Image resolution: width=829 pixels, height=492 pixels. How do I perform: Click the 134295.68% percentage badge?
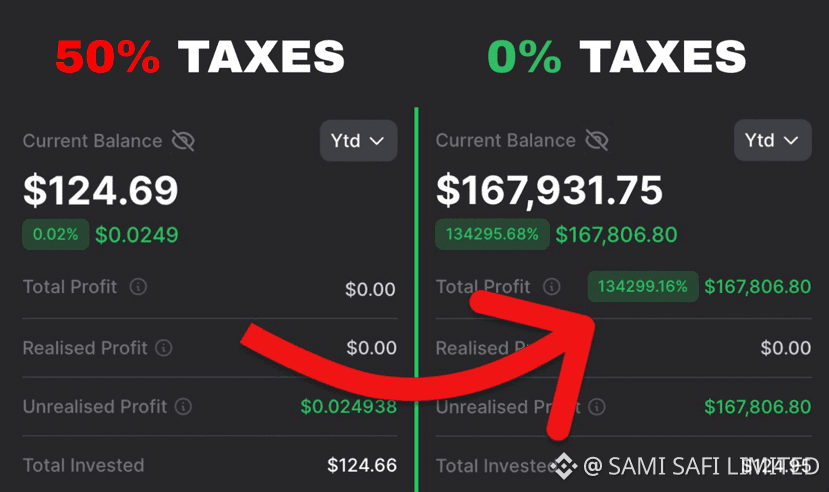coord(492,235)
